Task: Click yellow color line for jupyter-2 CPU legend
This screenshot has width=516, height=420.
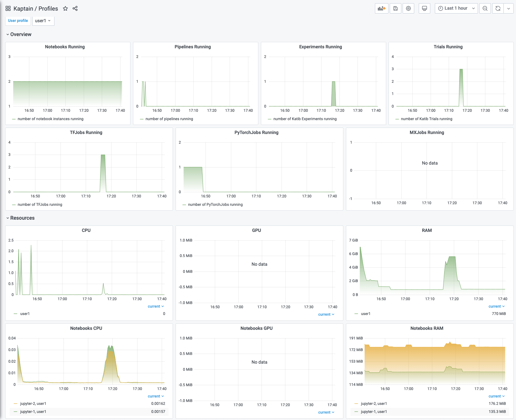Action: tap(15, 404)
